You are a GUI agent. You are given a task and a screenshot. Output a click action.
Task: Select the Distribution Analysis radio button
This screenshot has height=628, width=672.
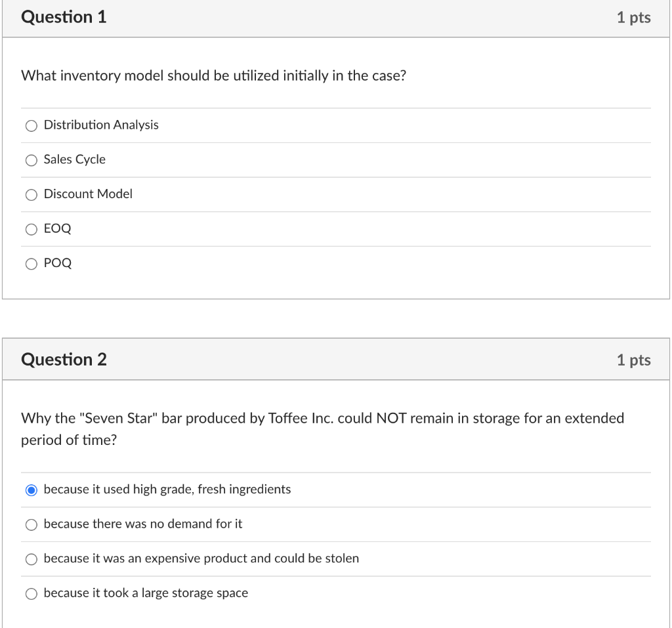(31, 125)
